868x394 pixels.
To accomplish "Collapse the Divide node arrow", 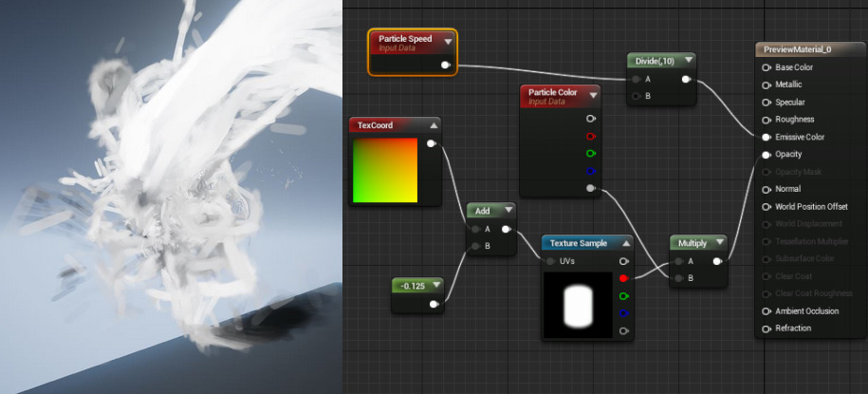I will (688, 61).
